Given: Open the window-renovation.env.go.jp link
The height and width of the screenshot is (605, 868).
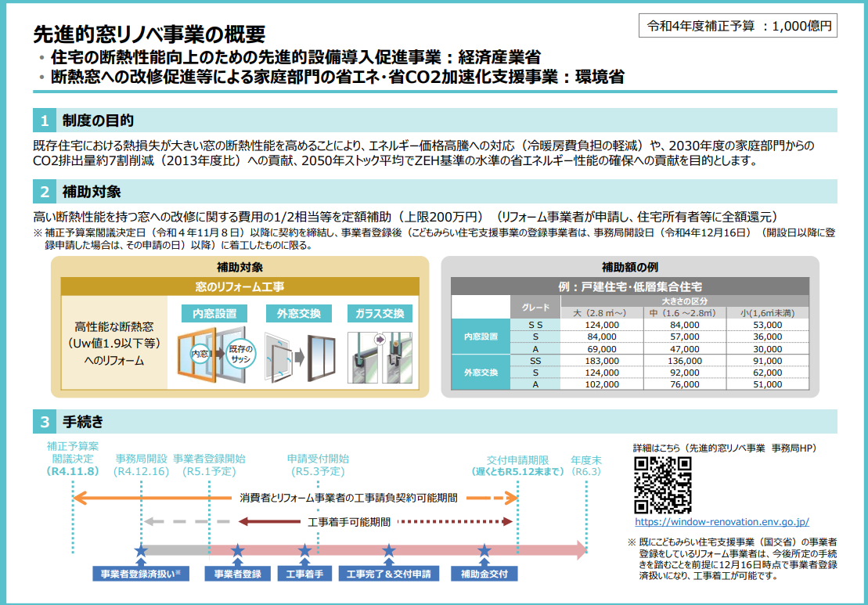Looking at the screenshot, I should [722, 522].
